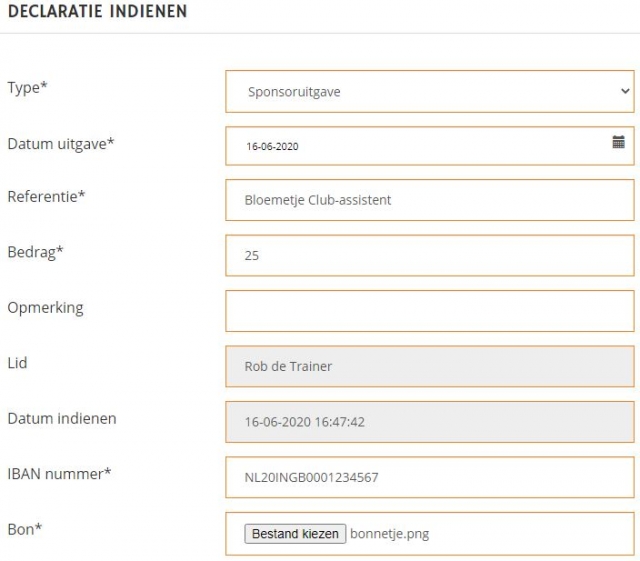Click the Datum uitgave* label
The height and width of the screenshot is (561, 640).
[x=60, y=143]
